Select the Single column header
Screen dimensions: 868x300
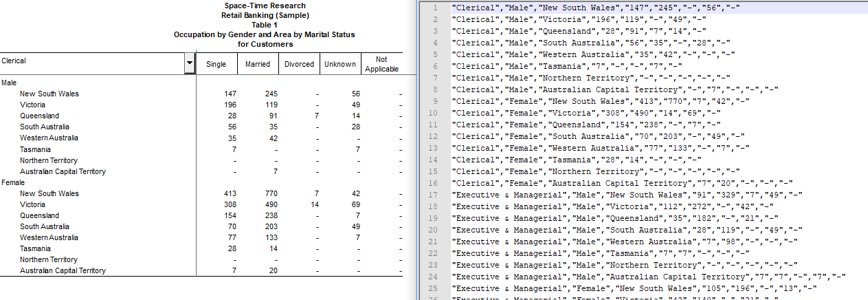[x=216, y=65]
